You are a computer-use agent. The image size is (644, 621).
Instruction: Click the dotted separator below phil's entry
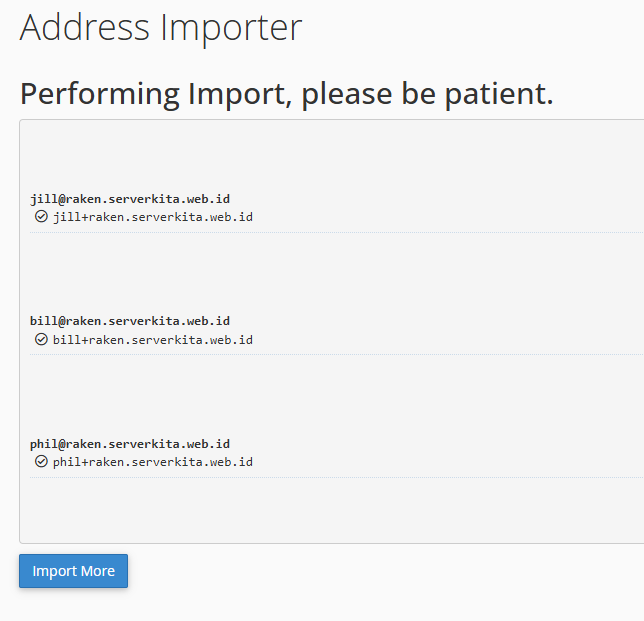point(337,477)
